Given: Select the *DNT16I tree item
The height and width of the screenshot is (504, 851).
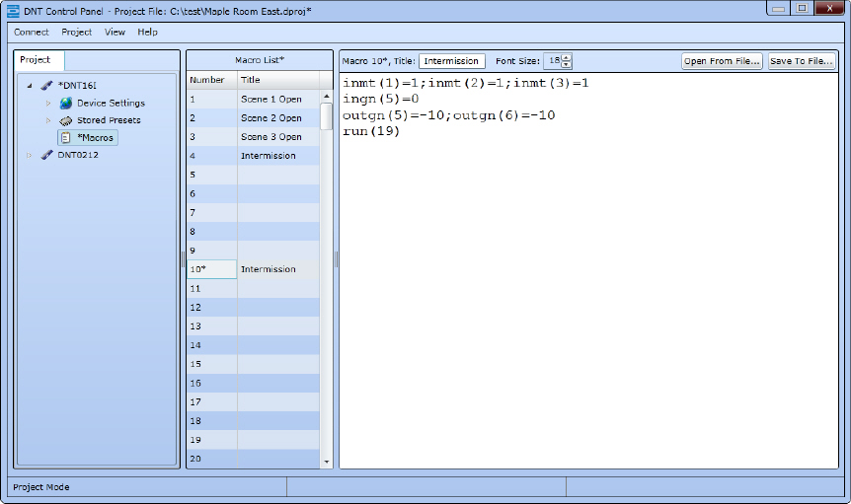Looking at the screenshot, I should tap(77, 86).
